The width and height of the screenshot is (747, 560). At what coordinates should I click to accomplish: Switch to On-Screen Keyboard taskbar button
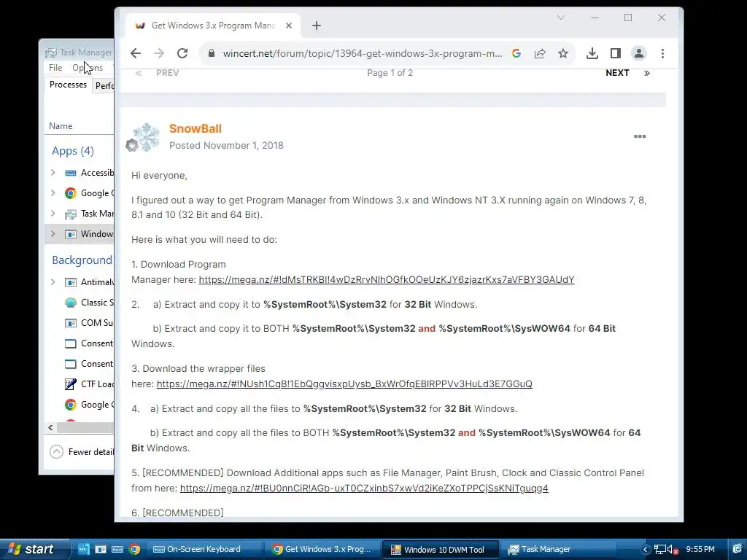tap(204, 549)
